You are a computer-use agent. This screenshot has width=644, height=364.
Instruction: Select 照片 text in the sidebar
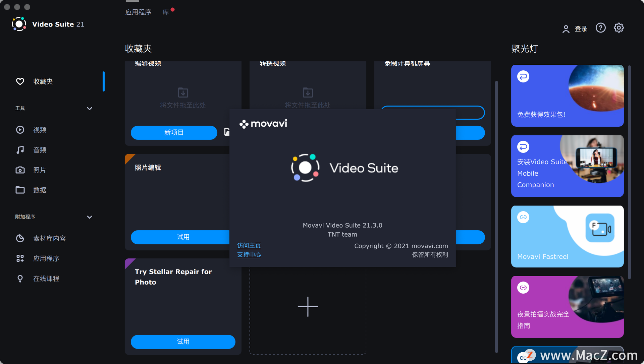40,170
